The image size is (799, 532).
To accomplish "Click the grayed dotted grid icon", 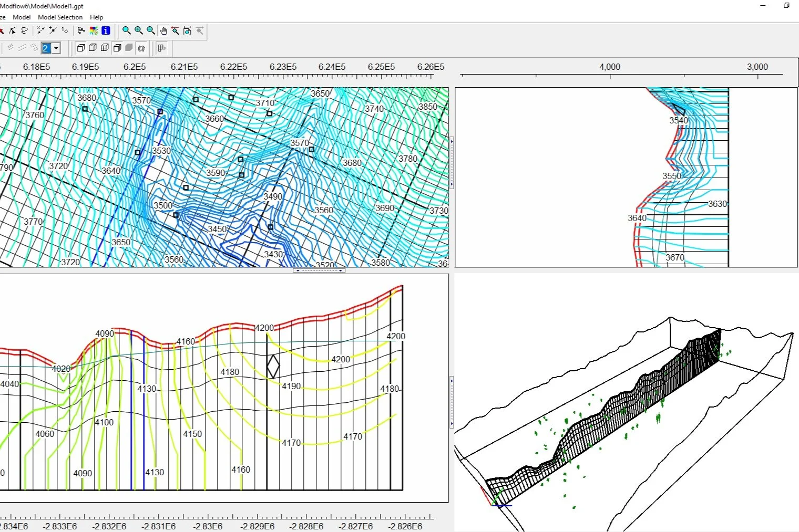I will [11, 48].
